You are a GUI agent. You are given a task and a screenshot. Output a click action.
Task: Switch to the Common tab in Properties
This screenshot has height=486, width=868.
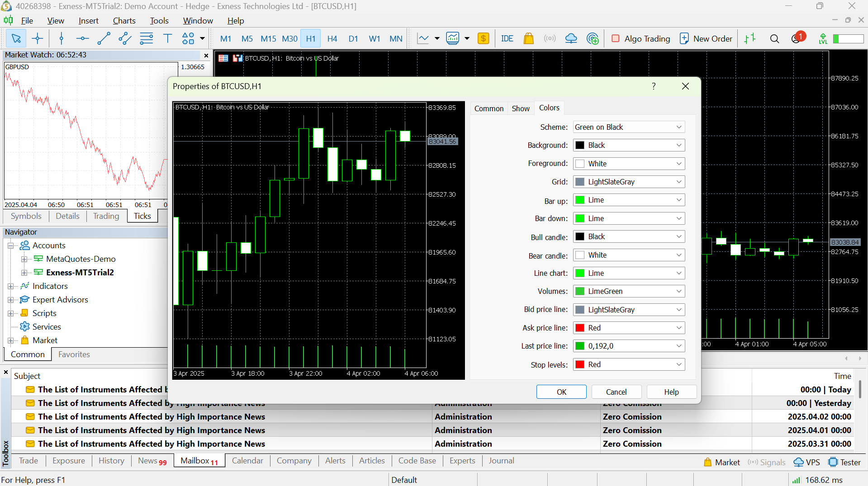489,109
